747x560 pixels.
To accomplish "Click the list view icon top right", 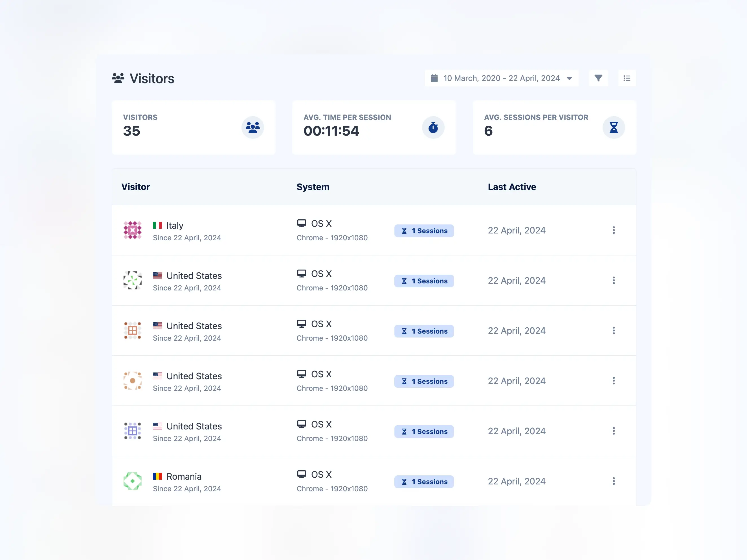I will 627,78.
